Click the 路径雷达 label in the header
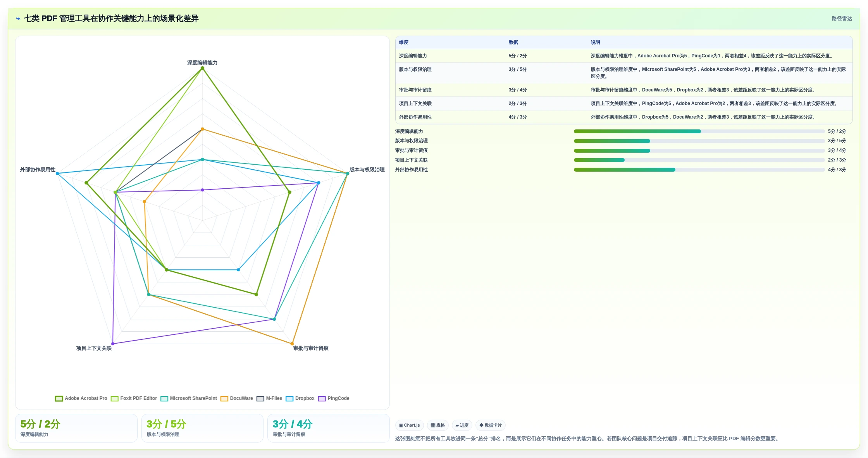 point(842,19)
